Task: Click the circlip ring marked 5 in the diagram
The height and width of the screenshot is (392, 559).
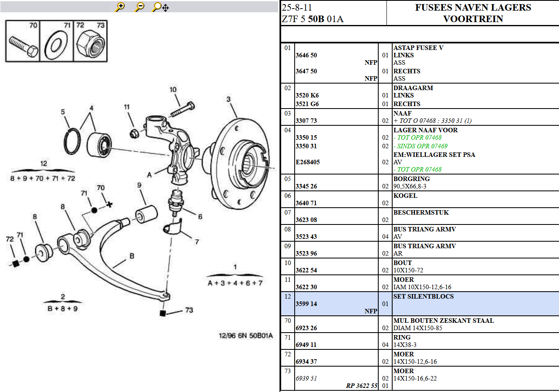Action: click(72, 142)
